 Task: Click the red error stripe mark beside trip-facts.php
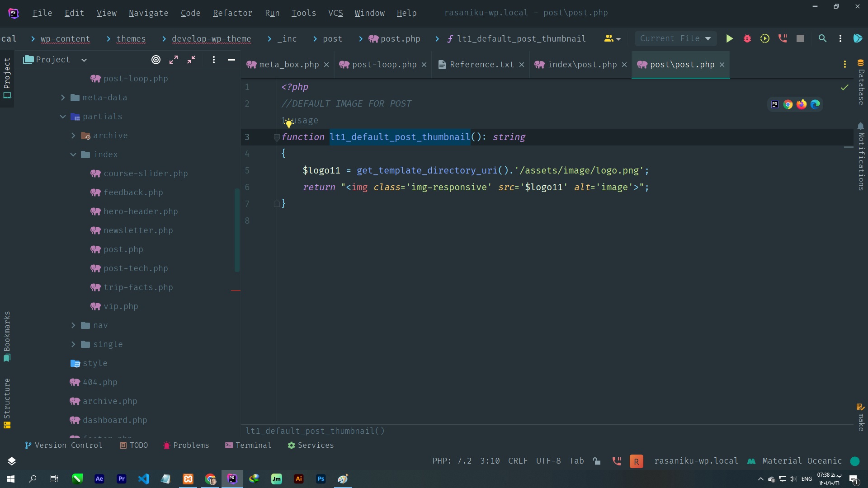pos(236,290)
